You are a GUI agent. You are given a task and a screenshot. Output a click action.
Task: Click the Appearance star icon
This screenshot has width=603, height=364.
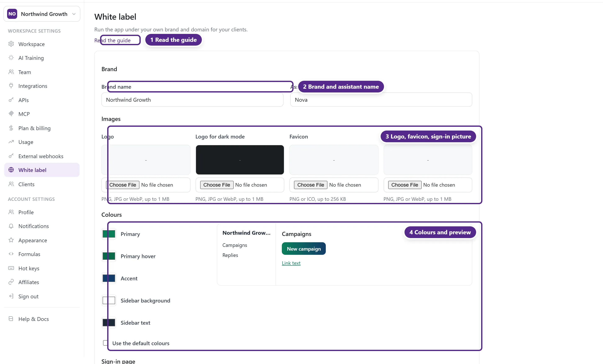[11, 240]
